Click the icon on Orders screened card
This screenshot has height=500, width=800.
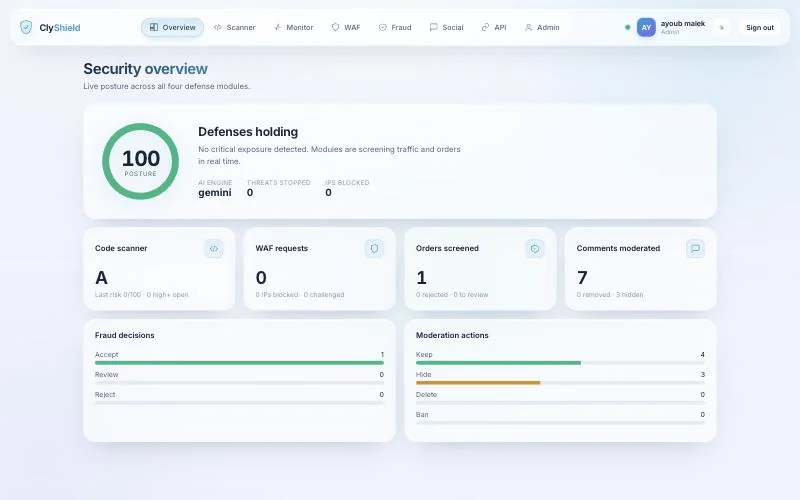point(535,248)
